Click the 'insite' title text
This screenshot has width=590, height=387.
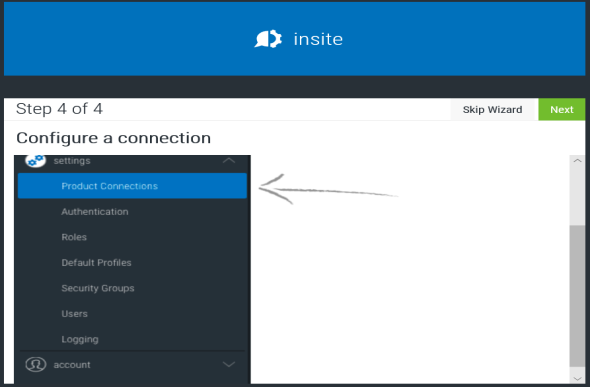click(x=318, y=39)
